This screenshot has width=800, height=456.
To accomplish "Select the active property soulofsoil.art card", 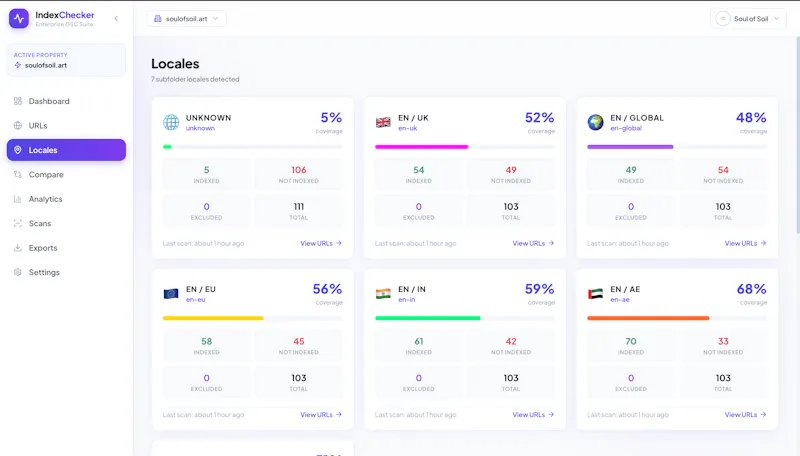I will tap(66, 60).
